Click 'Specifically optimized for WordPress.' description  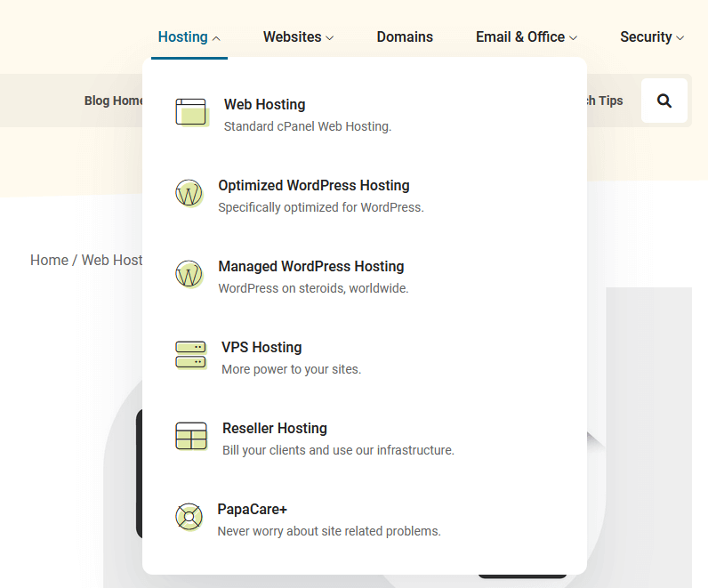pyautogui.click(x=321, y=207)
